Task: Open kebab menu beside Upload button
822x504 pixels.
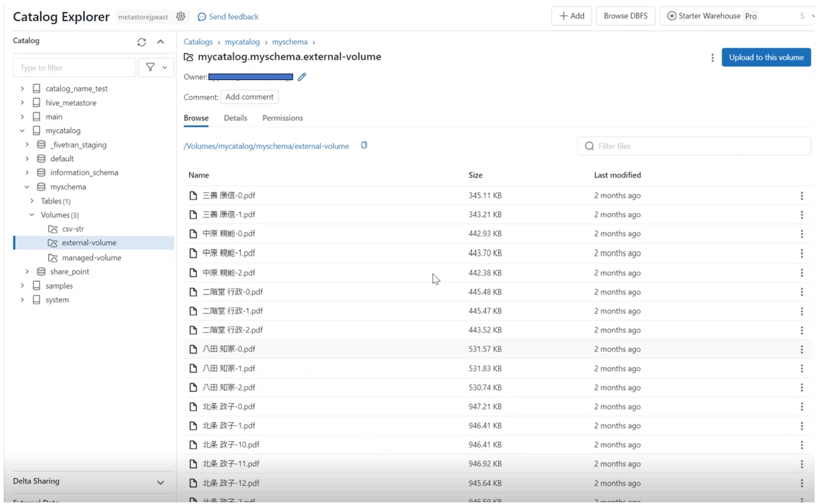Action: click(x=712, y=58)
